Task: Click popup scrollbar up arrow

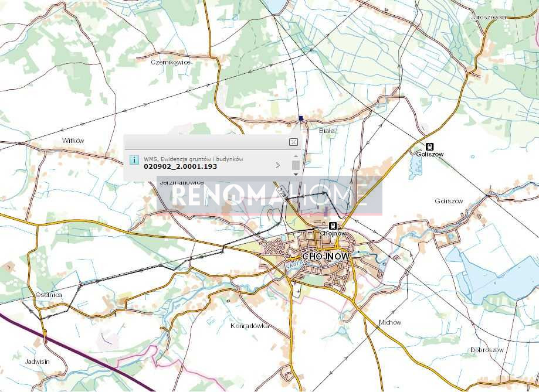Action: coord(296,156)
